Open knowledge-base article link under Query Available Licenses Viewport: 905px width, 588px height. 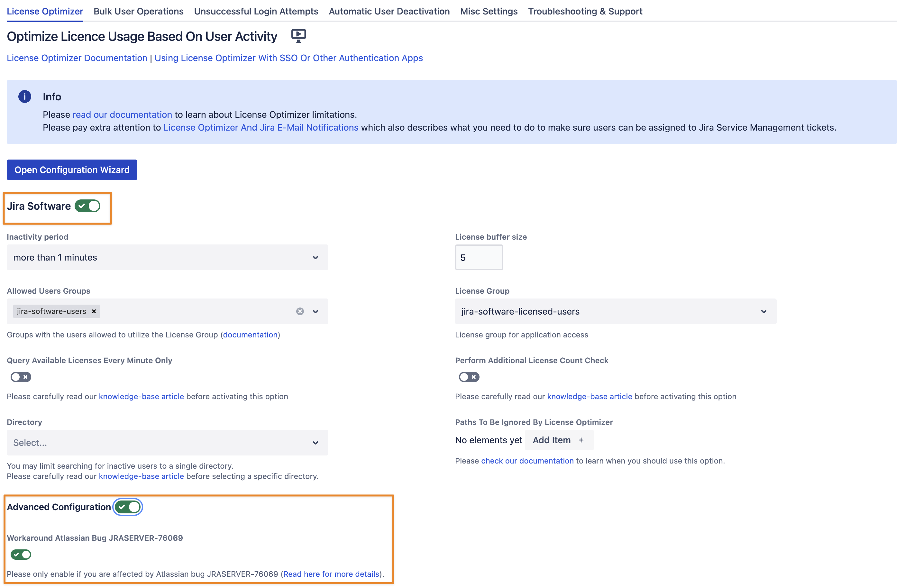click(x=142, y=396)
